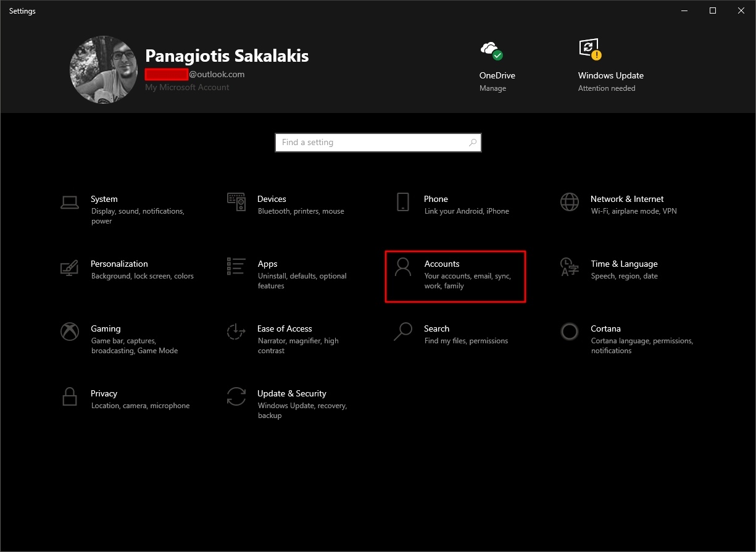The image size is (756, 552).
Task: Open the System settings laptop icon
Action: (70, 202)
